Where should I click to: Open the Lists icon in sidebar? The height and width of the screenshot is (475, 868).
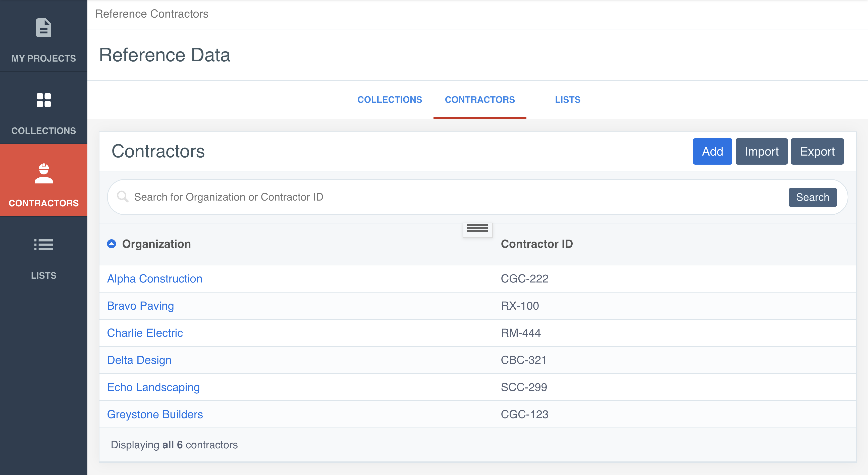[43, 244]
